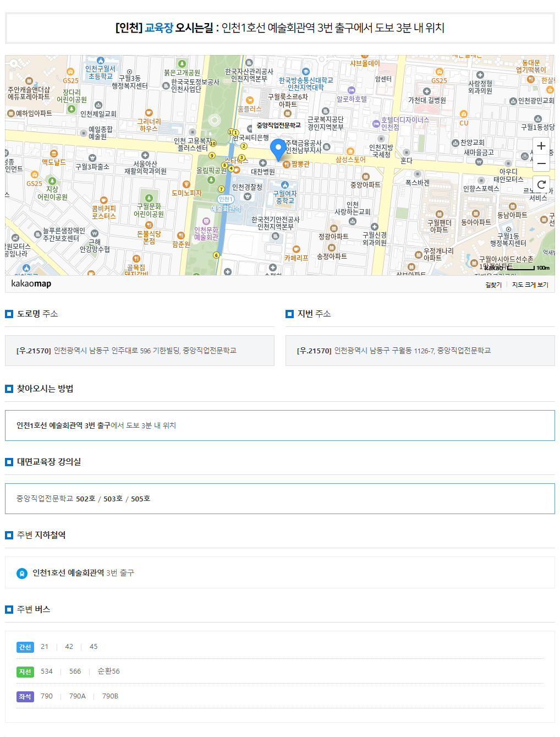Click the 인천경찰청 map icon
Screen dimensions: 560x737
point(248,196)
